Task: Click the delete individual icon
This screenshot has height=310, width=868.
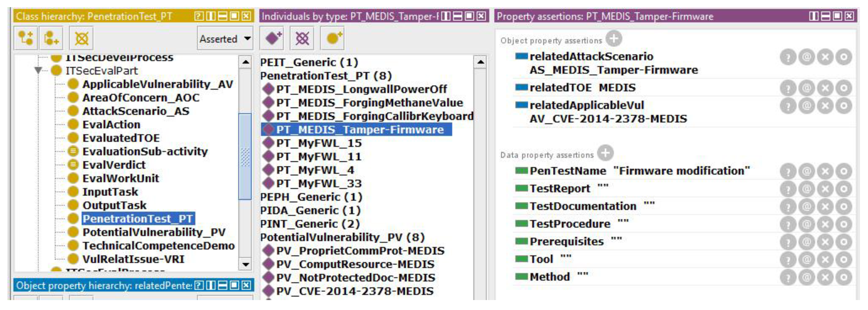Action: tap(302, 38)
